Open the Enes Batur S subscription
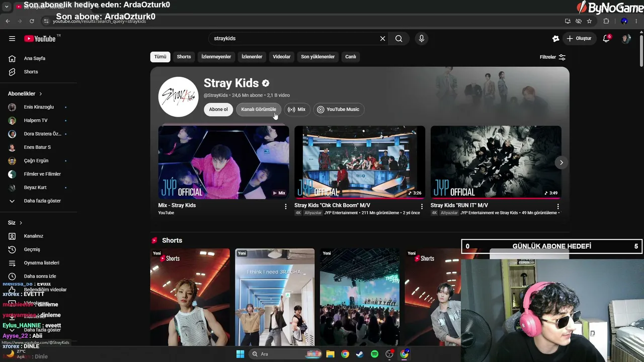 [x=37, y=147]
